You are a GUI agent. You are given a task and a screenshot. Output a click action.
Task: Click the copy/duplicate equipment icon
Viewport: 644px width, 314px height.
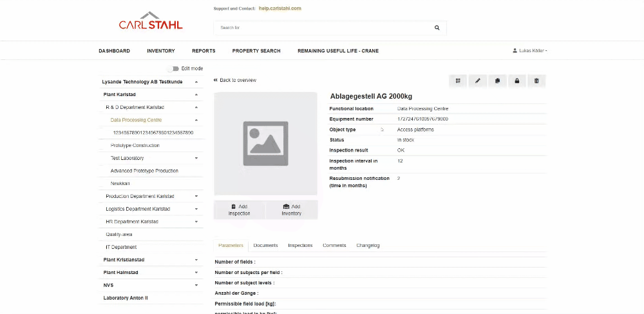pos(497,81)
